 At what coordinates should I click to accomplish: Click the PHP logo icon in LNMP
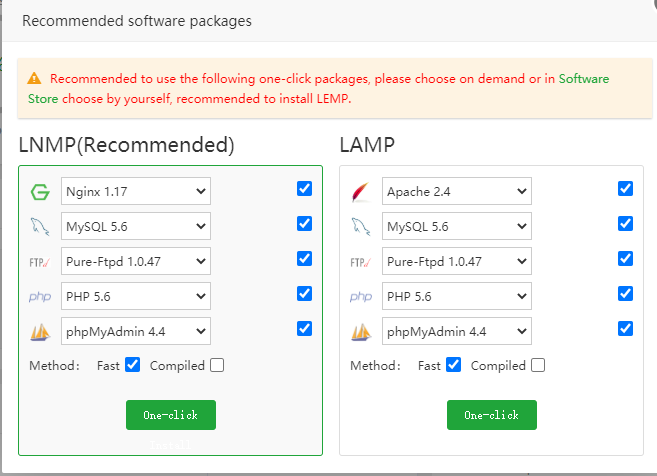click(x=40, y=297)
